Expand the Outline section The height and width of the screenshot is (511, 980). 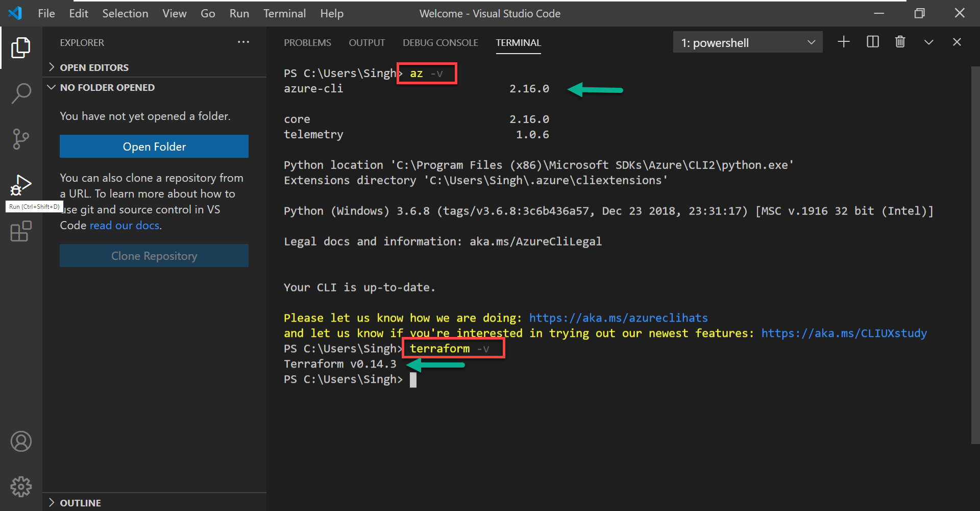(81, 503)
